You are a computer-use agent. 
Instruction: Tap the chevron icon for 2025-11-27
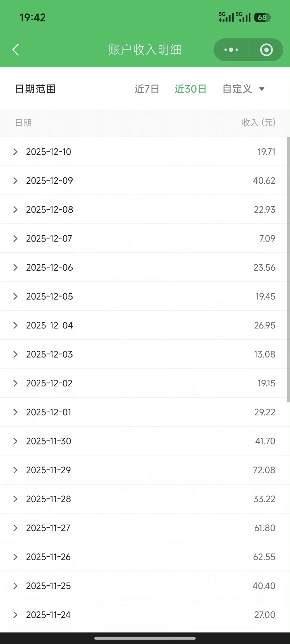15,528
